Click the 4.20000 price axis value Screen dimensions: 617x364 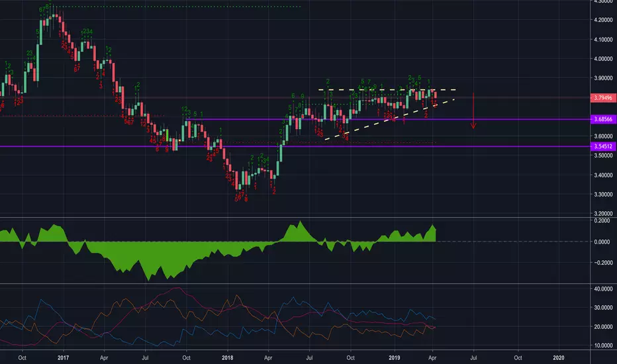pyautogui.click(x=603, y=20)
